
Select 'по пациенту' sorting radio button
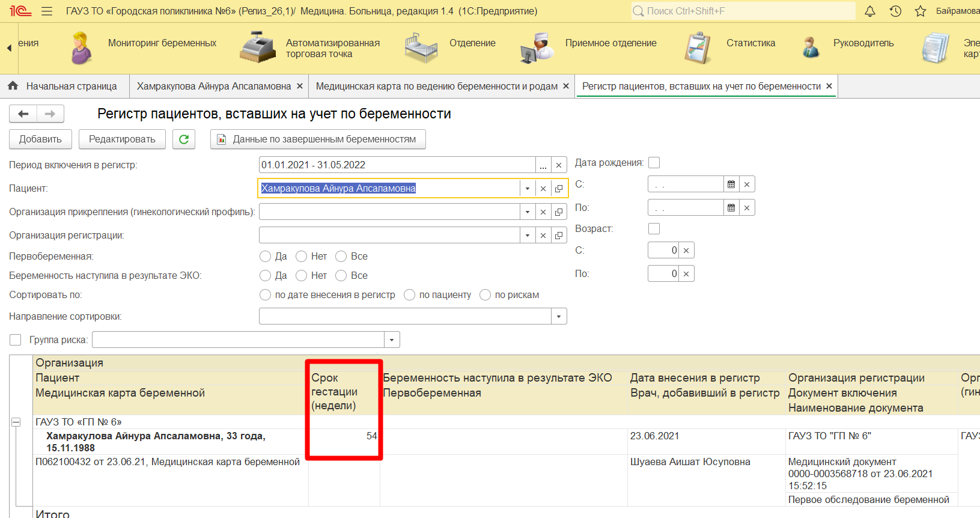pyautogui.click(x=410, y=295)
